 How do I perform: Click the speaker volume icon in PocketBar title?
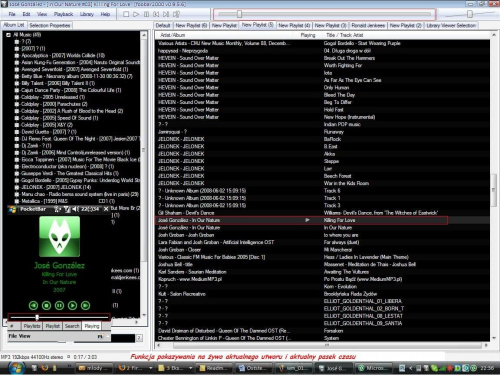pyautogui.click(x=75, y=209)
